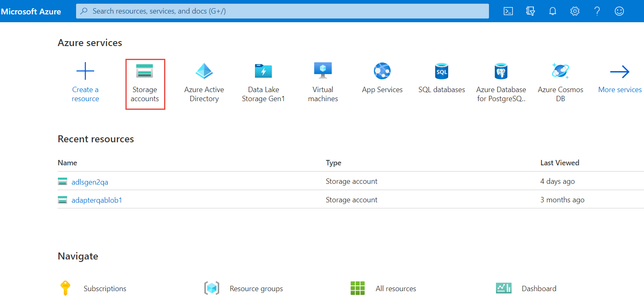This screenshot has width=644, height=308.
Task: Open the Help pane
Action: pyautogui.click(x=597, y=11)
